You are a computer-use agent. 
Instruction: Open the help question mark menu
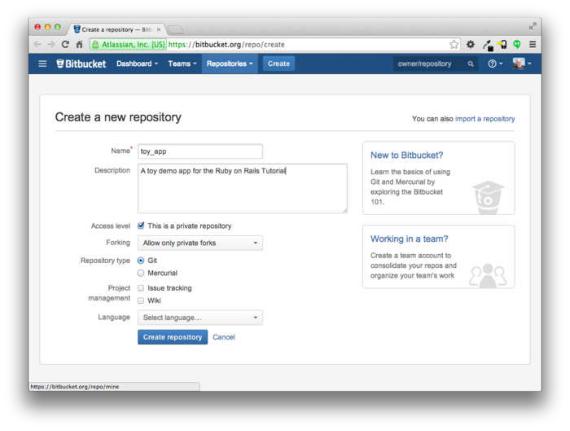(x=495, y=64)
